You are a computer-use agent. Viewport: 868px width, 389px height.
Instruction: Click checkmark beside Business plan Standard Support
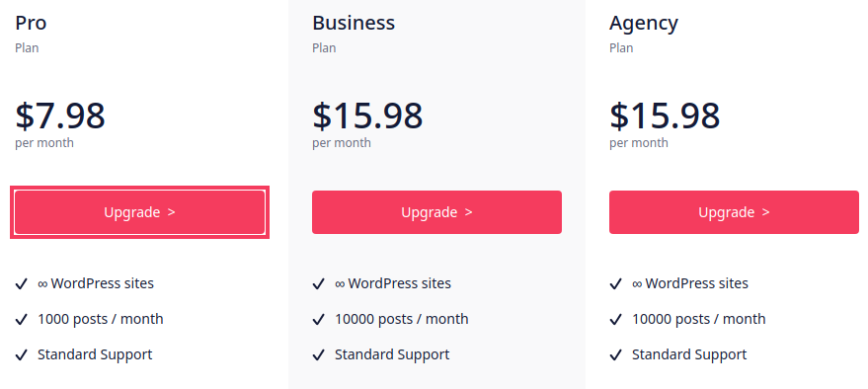pyautogui.click(x=318, y=355)
